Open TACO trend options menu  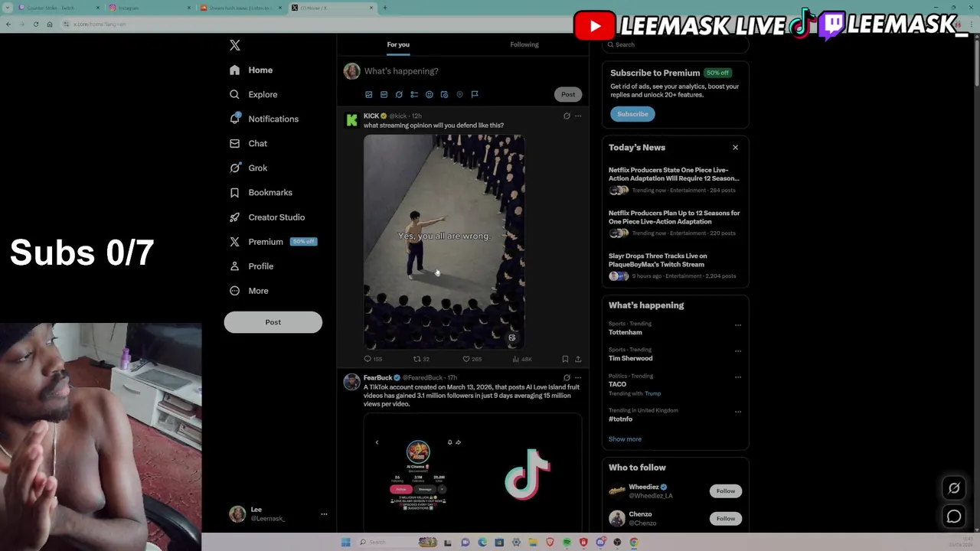point(738,377)
